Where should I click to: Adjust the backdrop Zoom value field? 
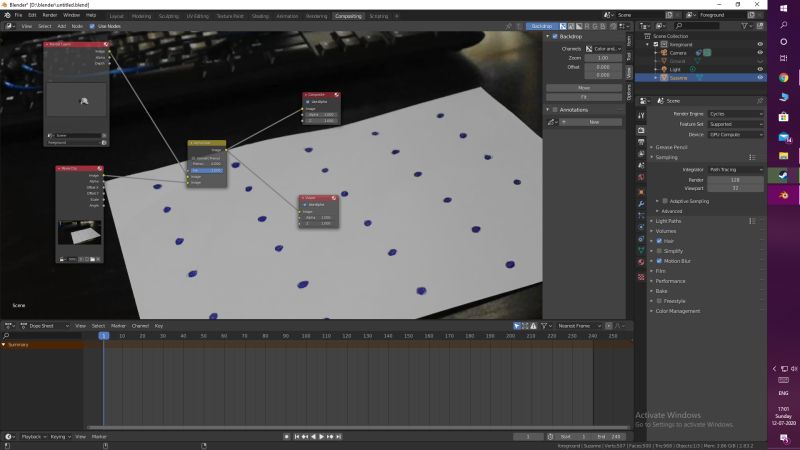603,58
